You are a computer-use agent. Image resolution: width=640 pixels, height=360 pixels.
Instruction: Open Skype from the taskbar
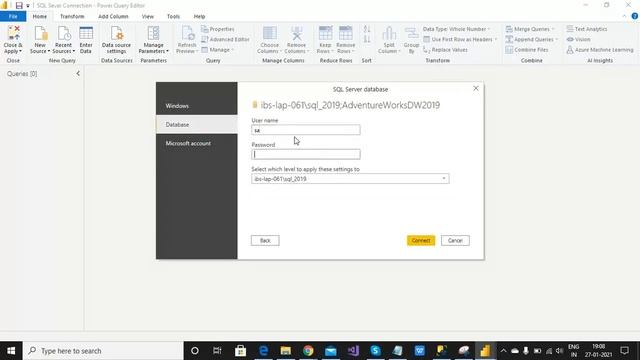tap(375, 351)
